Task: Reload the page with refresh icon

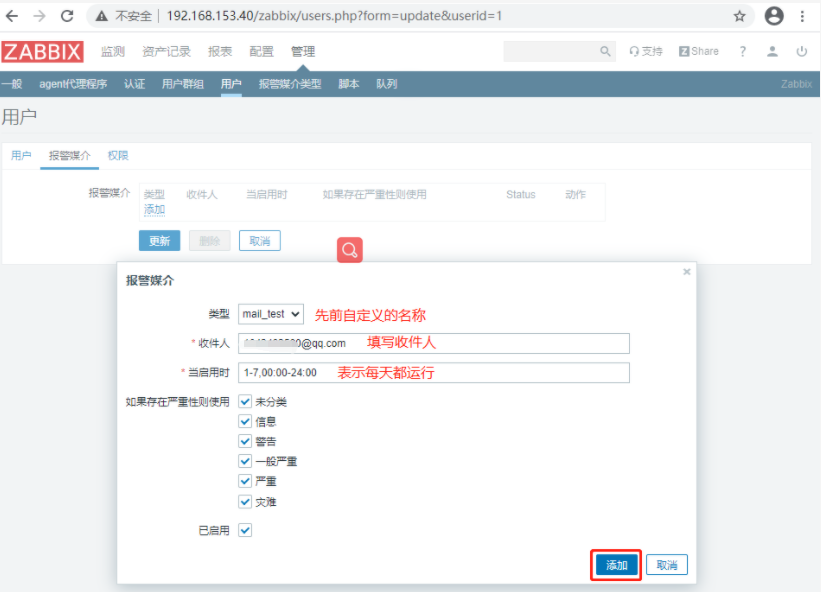Action: 68,16
